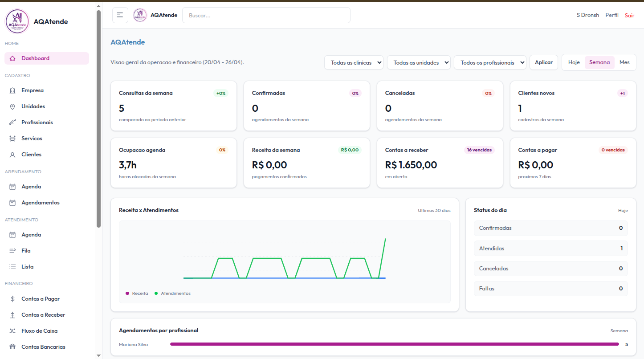Screen dimensions: 644x359
Task: Click the Contas Bancarias bank icon
Action: point(13,347)
